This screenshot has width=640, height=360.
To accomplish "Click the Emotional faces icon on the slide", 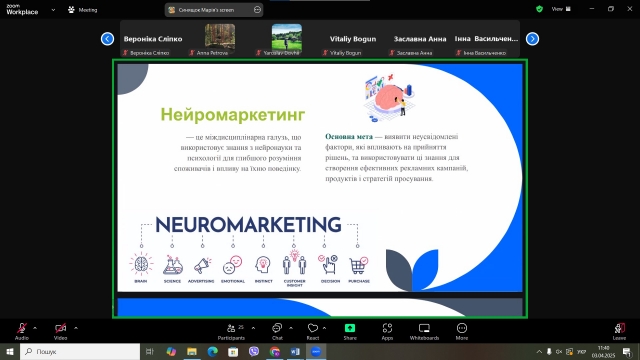I will coord(232,265).
